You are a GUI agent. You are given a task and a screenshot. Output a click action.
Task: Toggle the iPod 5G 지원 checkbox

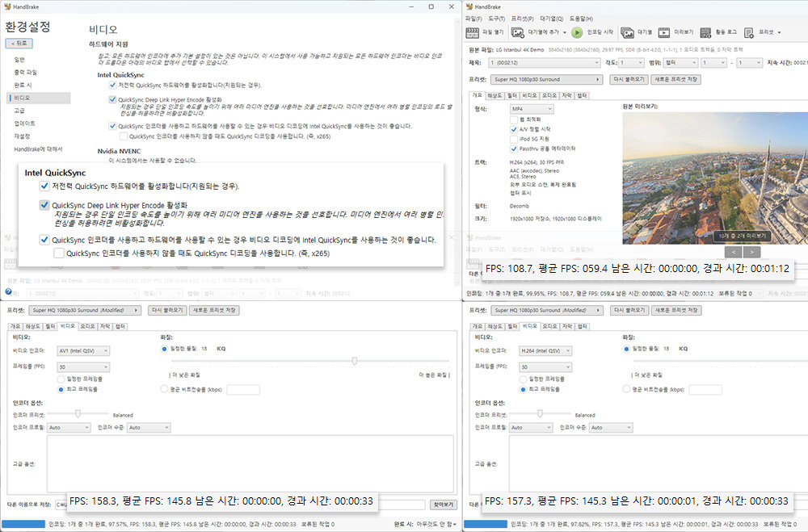tap(514, 139)
